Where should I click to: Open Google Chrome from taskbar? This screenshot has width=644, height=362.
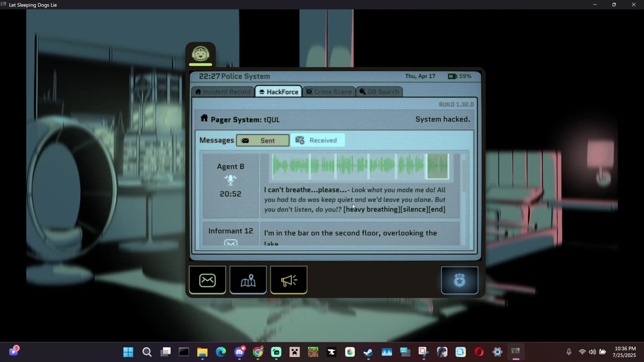pos(258,352)
